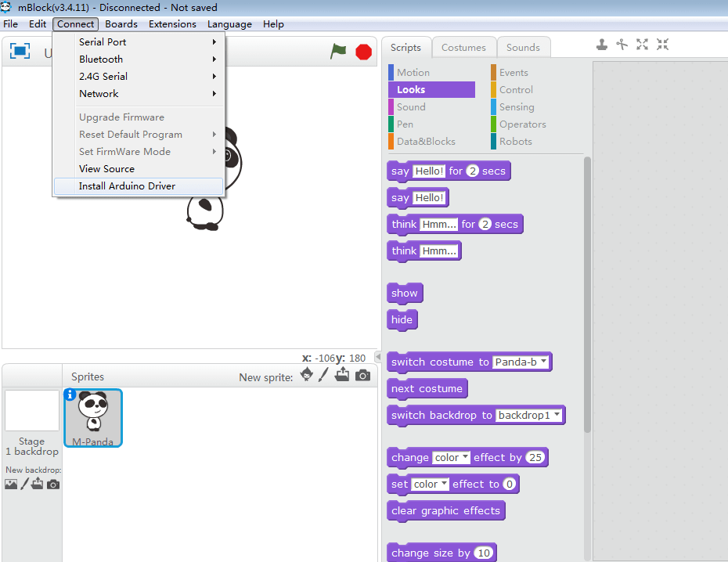
Task: Open the File menu
Action: (x=10, y=24)
